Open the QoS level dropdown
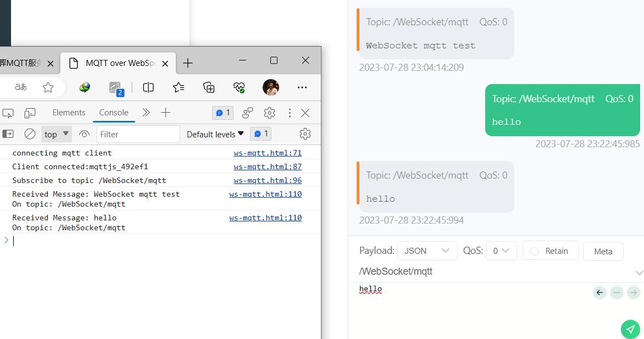The height and width of the screenshot is (339, 644). 501,251
